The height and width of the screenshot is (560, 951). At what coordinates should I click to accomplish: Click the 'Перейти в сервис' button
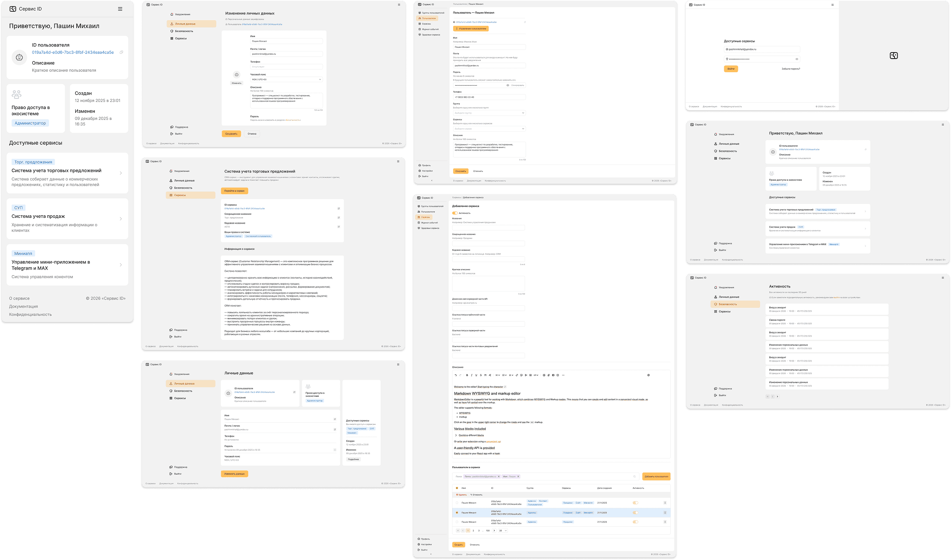pyautogui.click(x=234, y=191)
